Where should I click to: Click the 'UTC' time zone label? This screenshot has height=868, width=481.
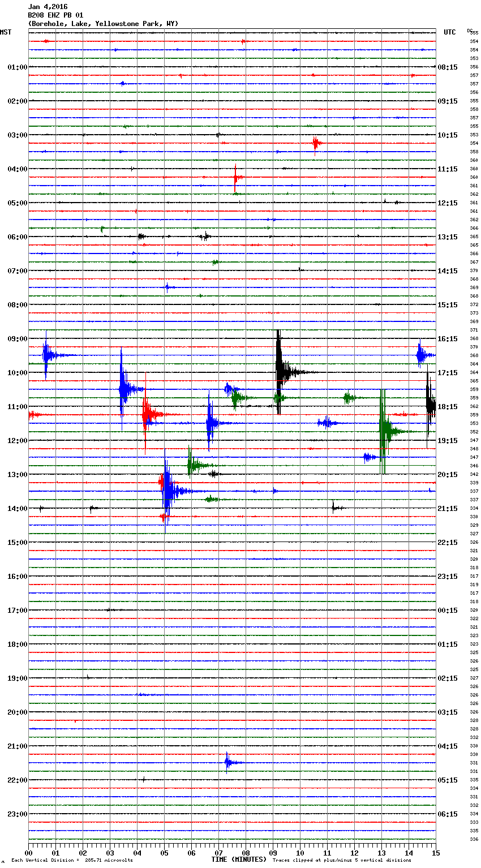450,32
